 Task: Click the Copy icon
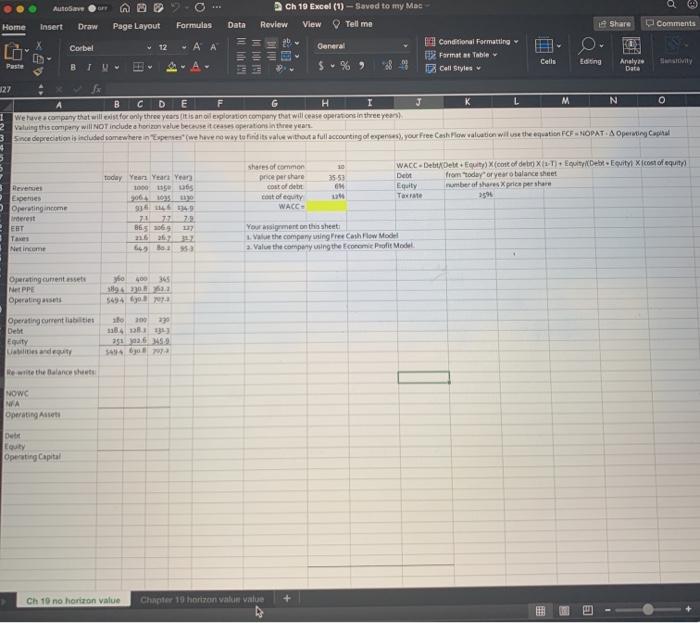[39, 58]
